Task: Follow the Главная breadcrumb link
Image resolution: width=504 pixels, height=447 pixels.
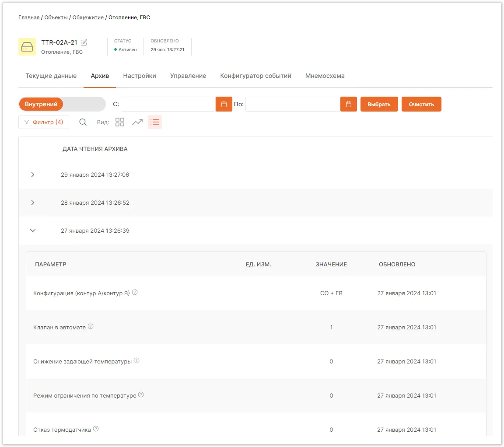Action: click(x=29, y=17)
